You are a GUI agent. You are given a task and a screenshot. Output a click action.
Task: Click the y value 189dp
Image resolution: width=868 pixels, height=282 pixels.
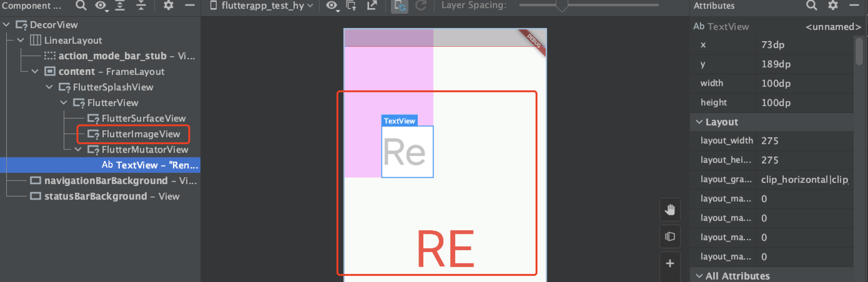pos(776,64)
